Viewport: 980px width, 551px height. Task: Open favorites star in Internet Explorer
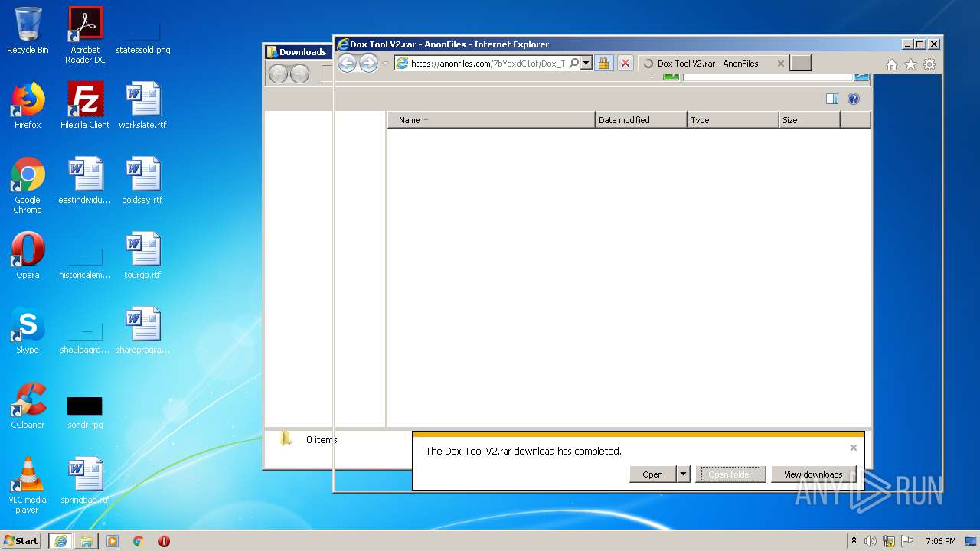coord(910,65)
